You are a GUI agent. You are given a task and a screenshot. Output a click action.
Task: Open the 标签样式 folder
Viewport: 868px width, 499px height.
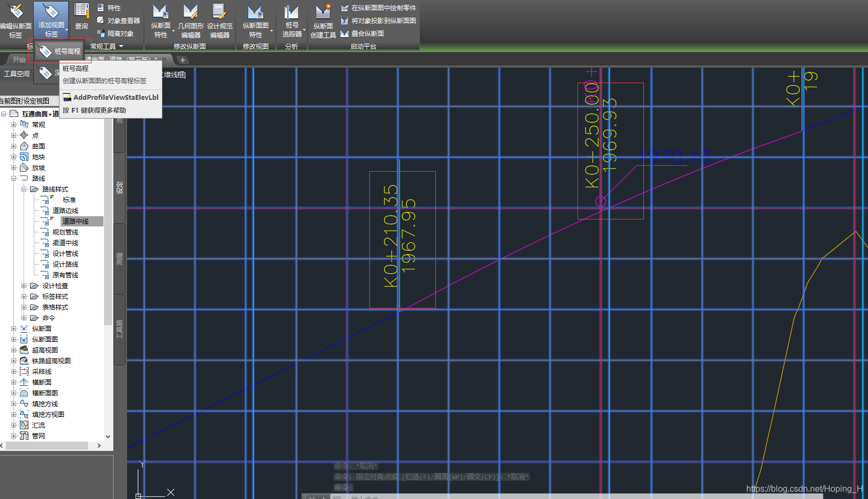[55, 296]
